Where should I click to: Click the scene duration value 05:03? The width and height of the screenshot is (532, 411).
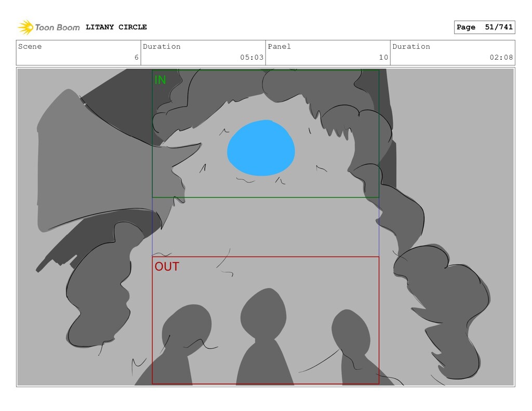click(x=252, y=57)
